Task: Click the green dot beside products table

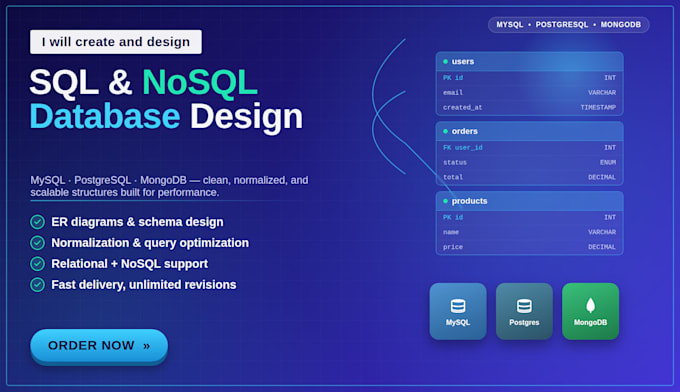Action: pyautogui.click(x=445, y=201)
